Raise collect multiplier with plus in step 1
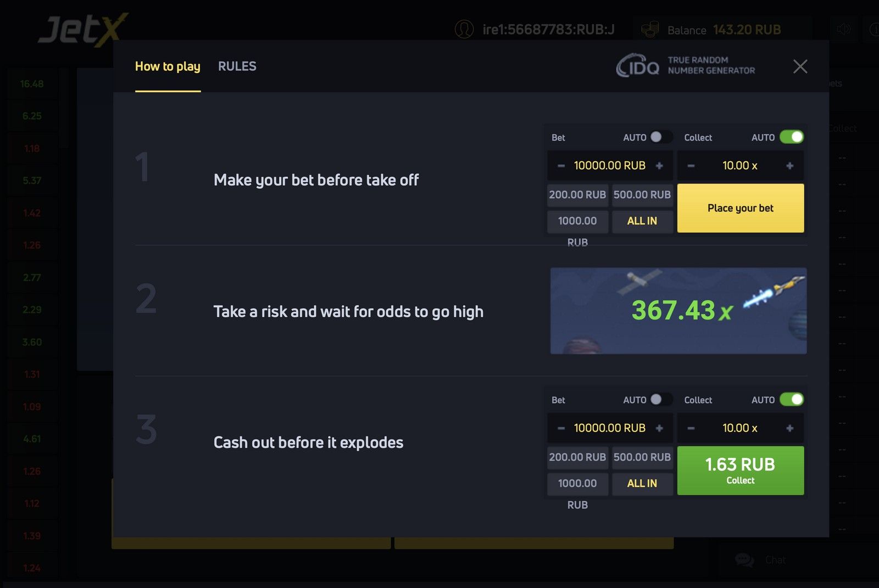 pos(789,166)
